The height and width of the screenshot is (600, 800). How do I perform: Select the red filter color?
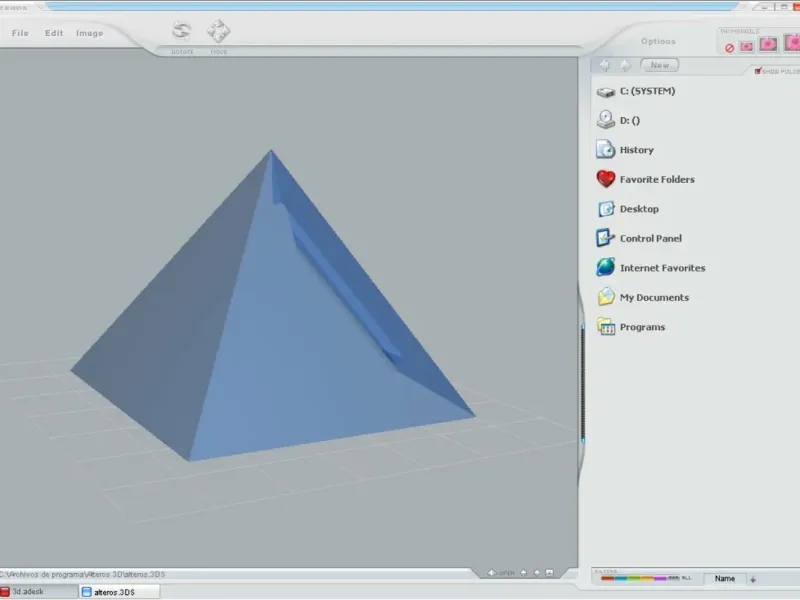point(608,578)
